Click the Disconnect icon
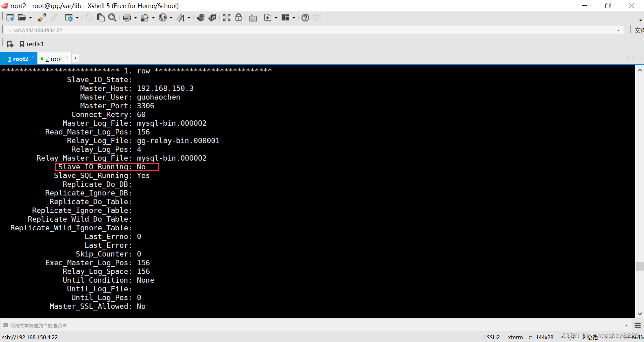The image size is (644, 342). tap(54, 17)
